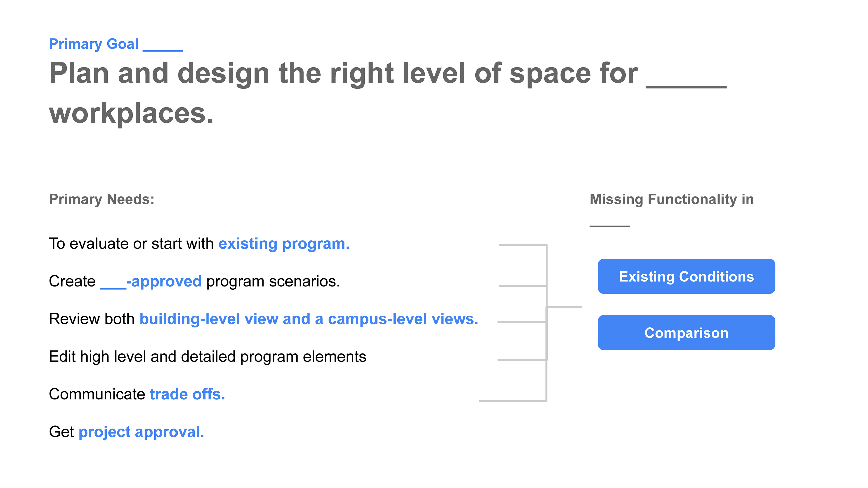
Task: Select the word "workplaces." in the headline
Action: pyautogui.click(x=131, y=113)
